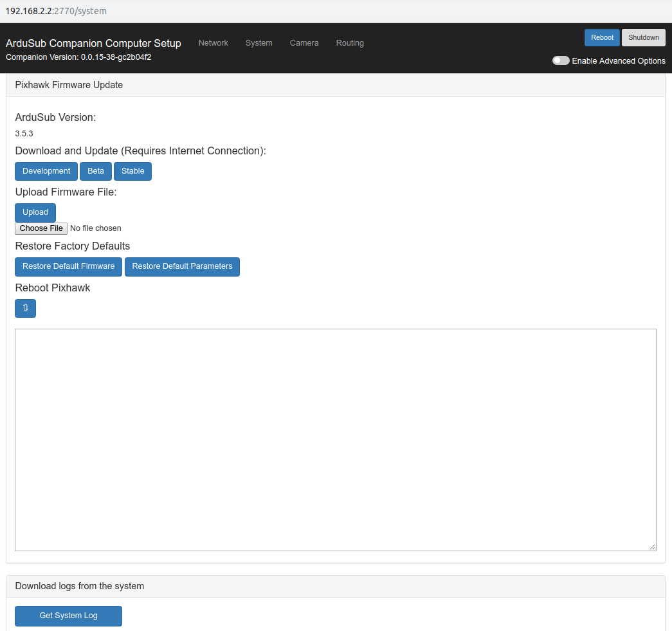Image resolution: width=672 pixels, height=631 pixels.
Task: Click the browser address bar URL
Action: 56,11
